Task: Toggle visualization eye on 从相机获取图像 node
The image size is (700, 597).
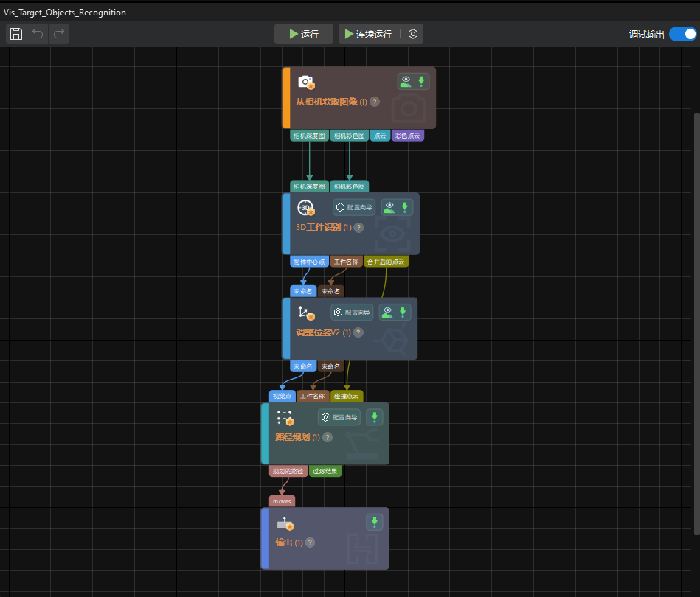Action: (406, 81)
